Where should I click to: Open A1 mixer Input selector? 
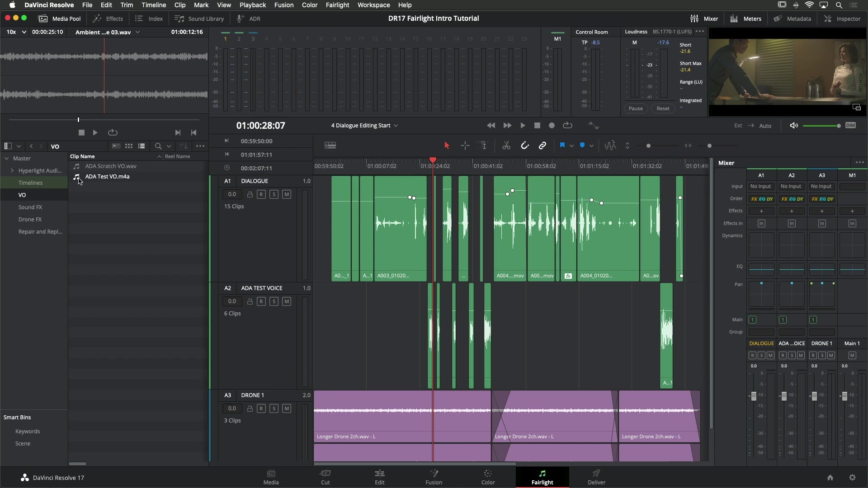[x=761, y=187]
